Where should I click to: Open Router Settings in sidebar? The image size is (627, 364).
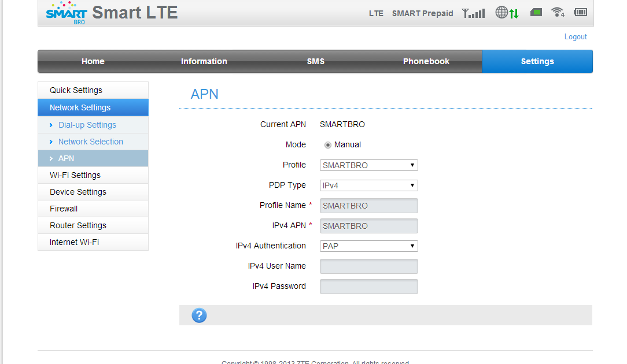pyautogui.click(x=93, y=225)
